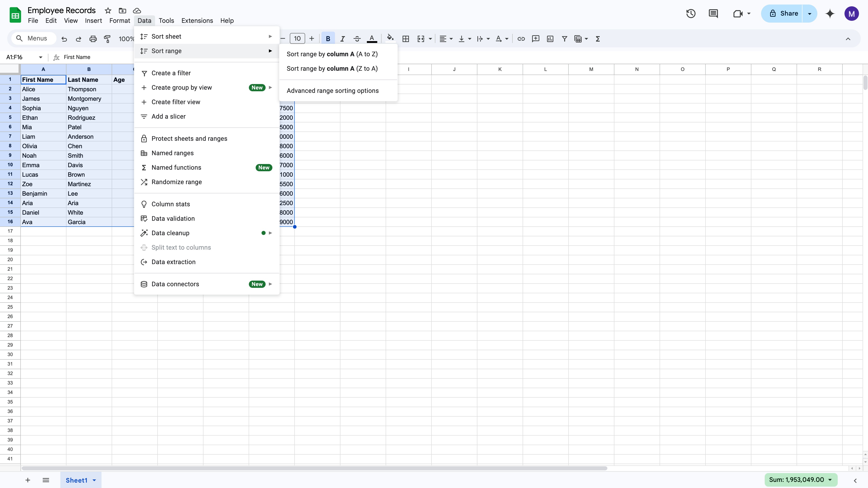Image resolution: width=868 pixels, height=488 pixels.
Task: Open the Gemini sparkle icon
Action: pyautogui.click(x=830, y=14)
